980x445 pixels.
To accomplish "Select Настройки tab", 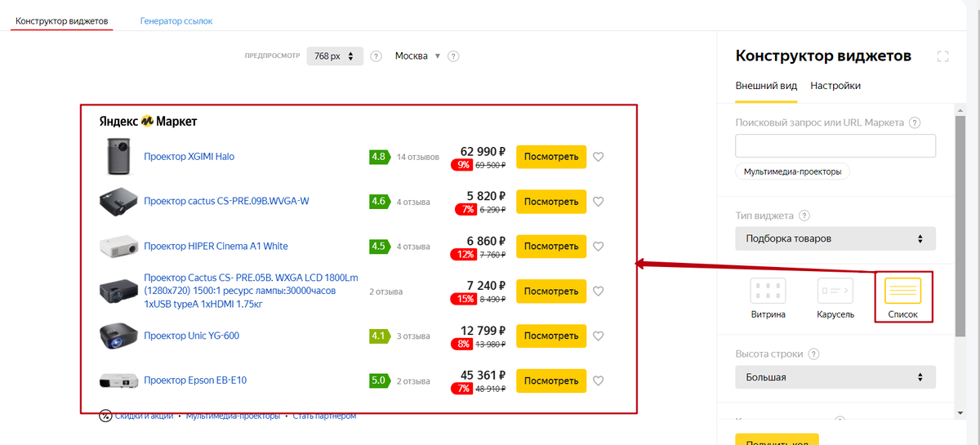I will [x=835, y=86].
